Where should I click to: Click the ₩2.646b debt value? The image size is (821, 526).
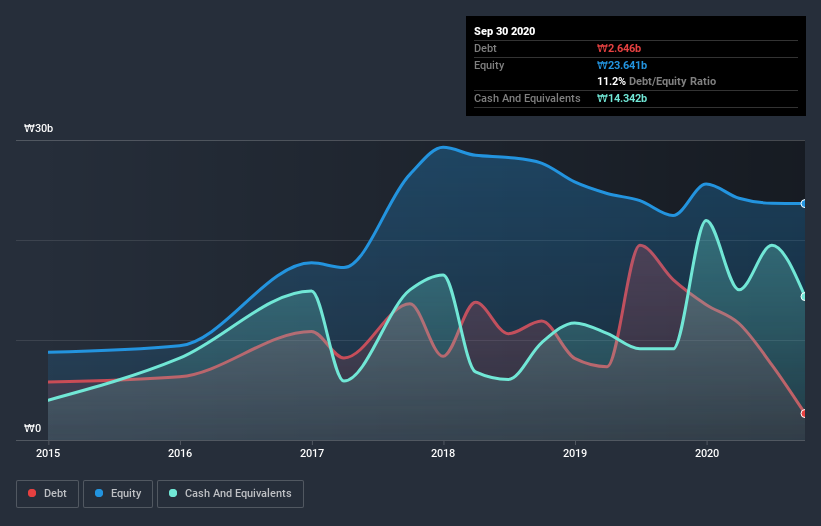point(619,48)
